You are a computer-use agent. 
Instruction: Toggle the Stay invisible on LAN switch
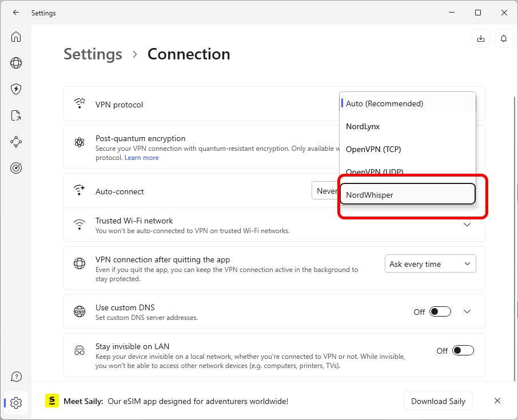[463, 350]
